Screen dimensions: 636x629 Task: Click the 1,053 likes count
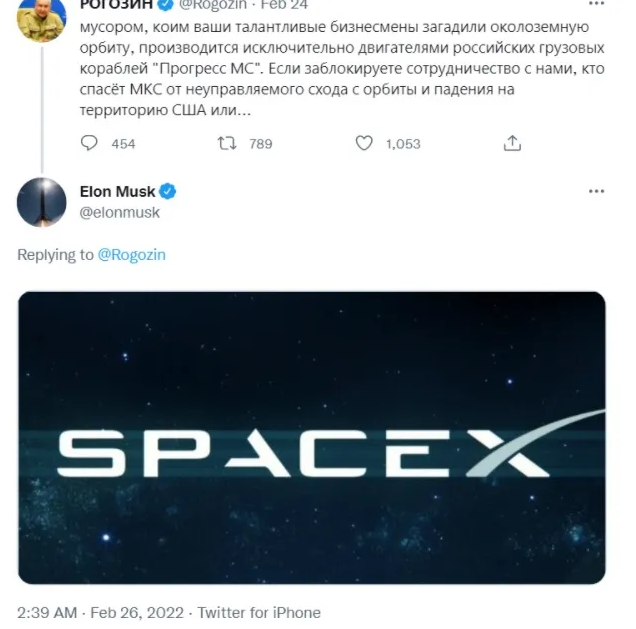pos(402,144)
